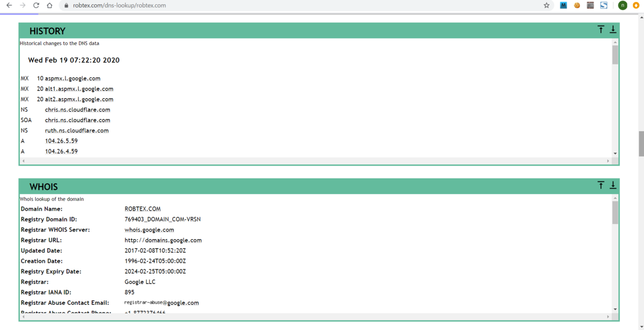Click the scroll-to-top icon on HISTORY panel
The height and width of the screenshot is (330, 644).
pos(601,29)
